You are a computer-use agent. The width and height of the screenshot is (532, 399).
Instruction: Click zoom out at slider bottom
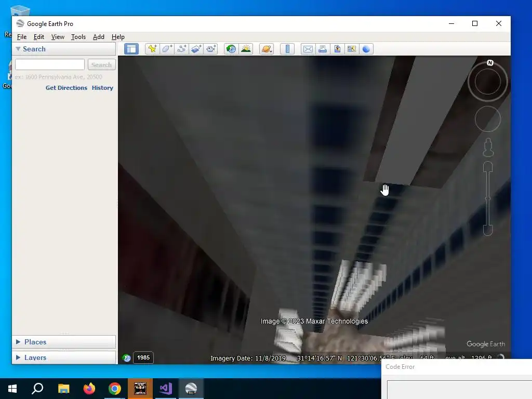488,230
